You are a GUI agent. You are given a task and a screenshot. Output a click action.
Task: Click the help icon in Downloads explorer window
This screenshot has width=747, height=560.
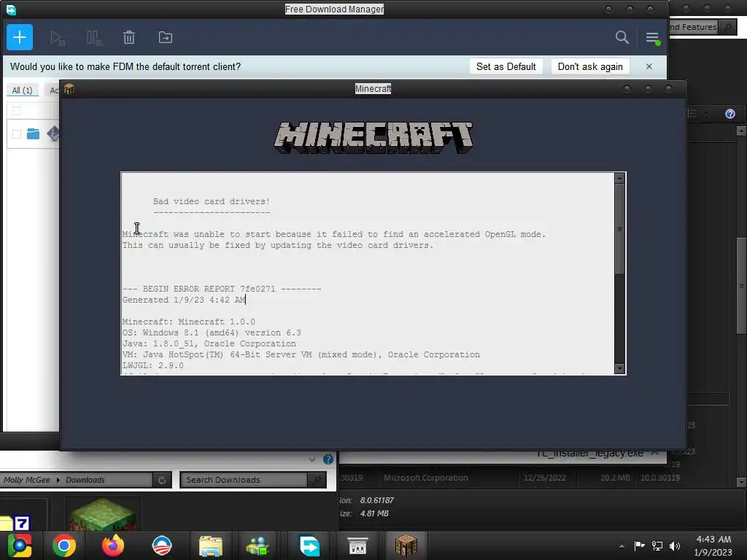(x=328, y=459)
